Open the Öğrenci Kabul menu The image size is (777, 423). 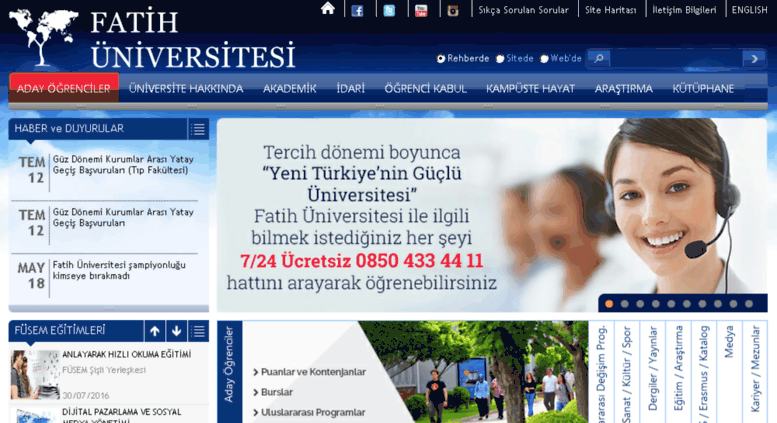[425, 89]
